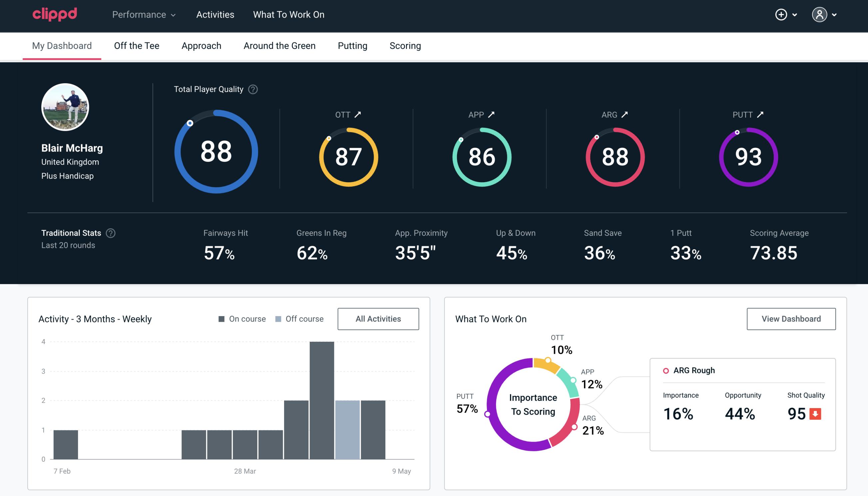
Task: Click the Traditional Stats help icon
Action: point(110,233)
